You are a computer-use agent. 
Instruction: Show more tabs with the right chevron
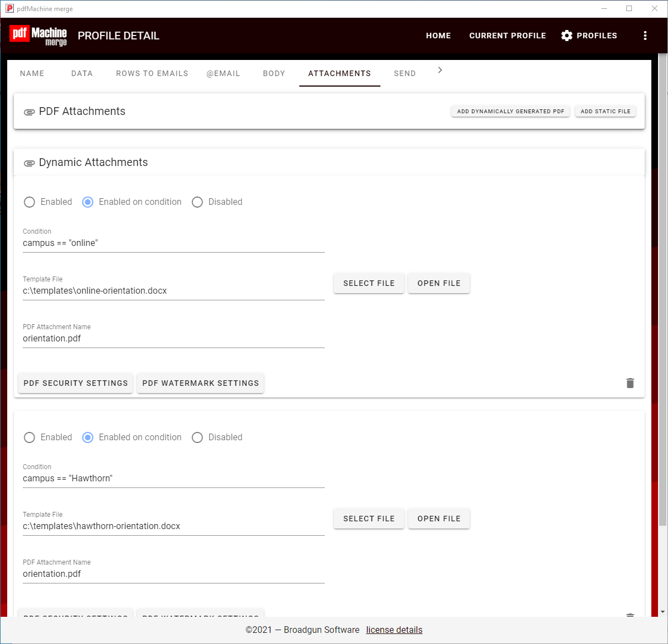coord(440,70)
